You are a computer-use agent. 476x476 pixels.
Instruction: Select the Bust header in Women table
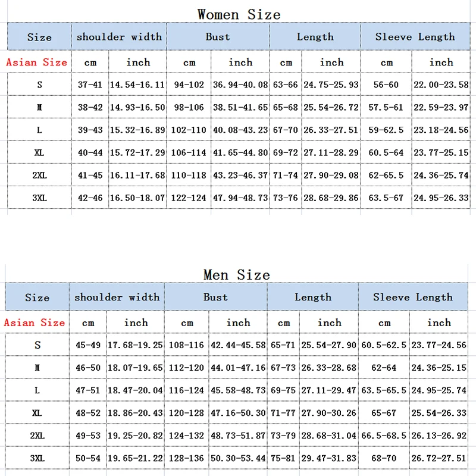point(218,36)
